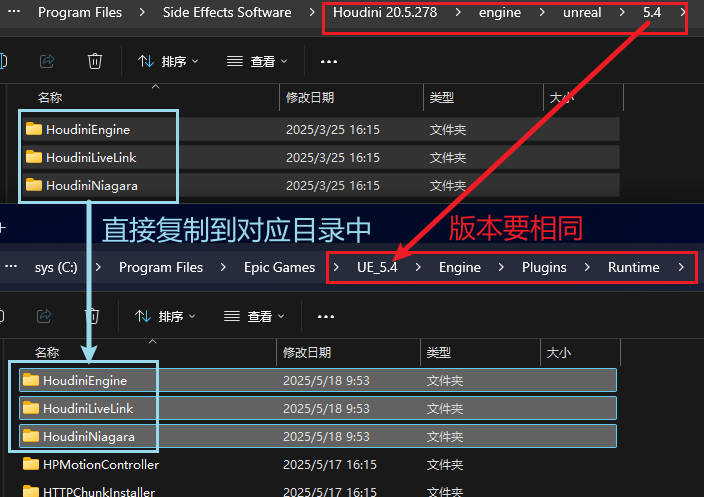The height and width of the screenshot is (497, 704).
Task: Click the delete trash icon in upper window
Action: click(x=95, y=61)
